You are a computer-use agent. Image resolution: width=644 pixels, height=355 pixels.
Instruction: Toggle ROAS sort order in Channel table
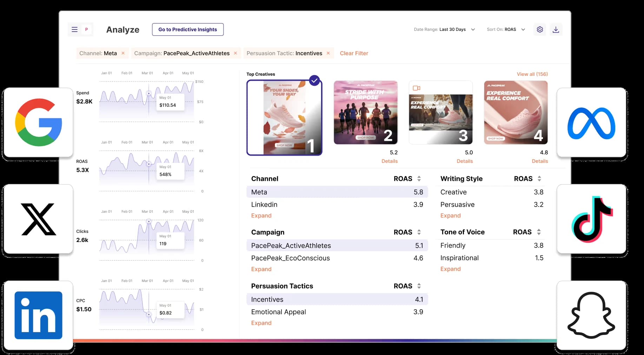(x=419, y=178)
